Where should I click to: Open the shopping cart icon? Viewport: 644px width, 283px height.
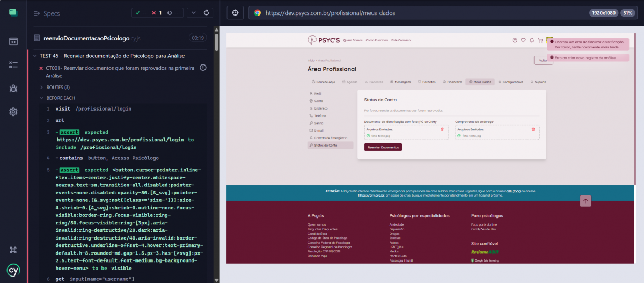click(x=540, y=40)
